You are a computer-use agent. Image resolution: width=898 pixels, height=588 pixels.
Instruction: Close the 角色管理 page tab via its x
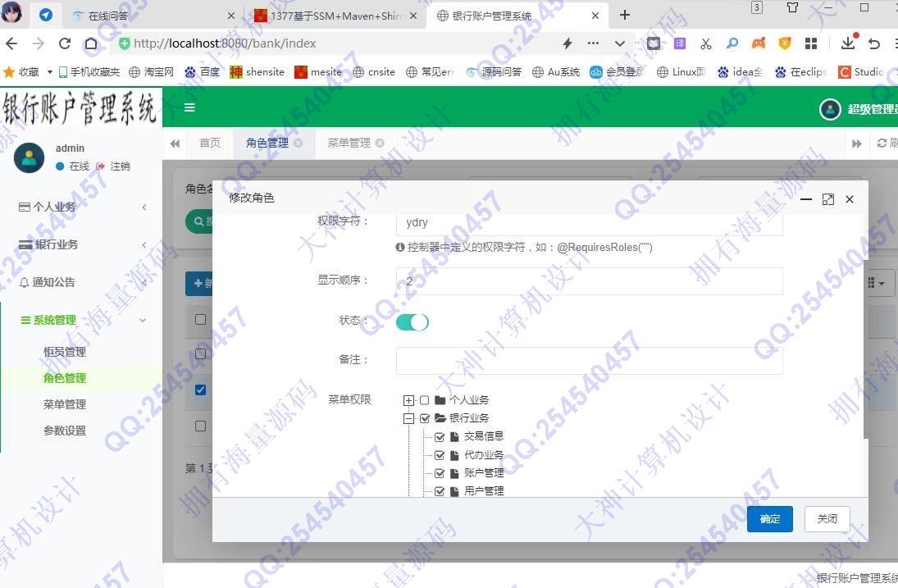299,144
